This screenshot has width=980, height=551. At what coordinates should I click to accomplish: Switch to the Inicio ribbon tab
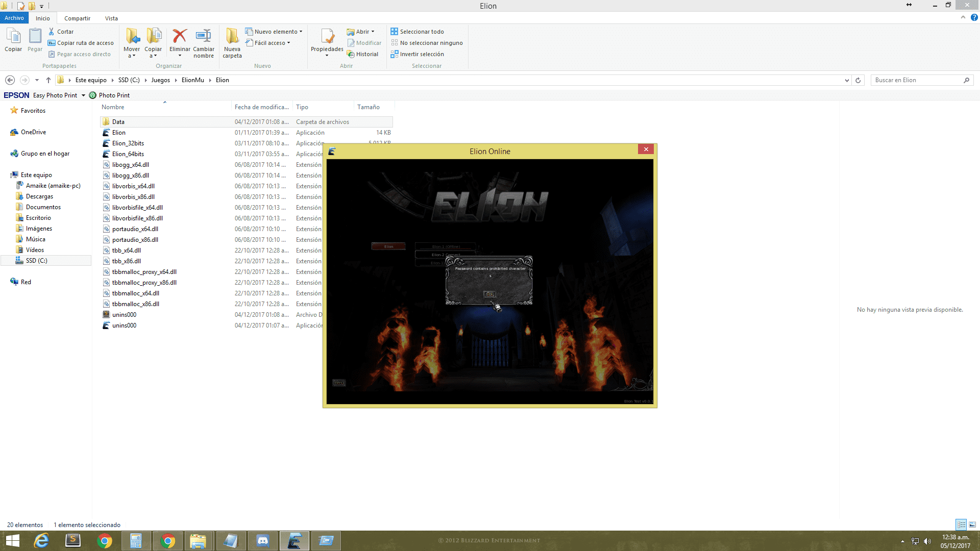(x=43, y=18)
